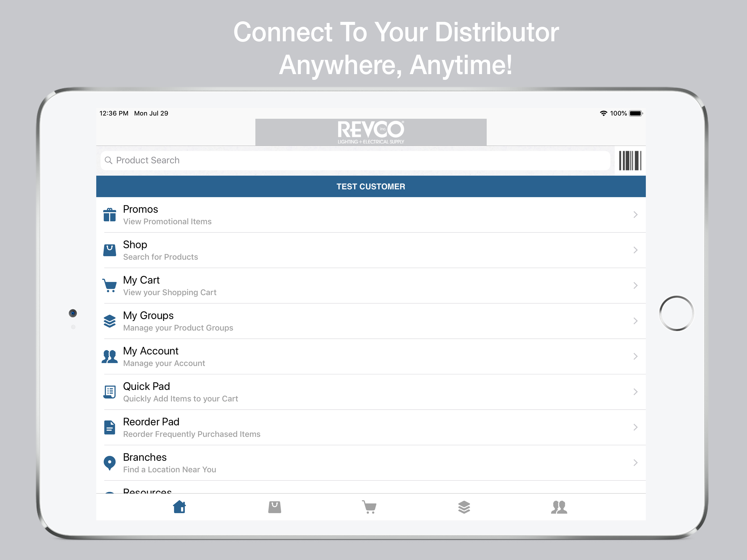The width and height of the screenshot is (747, 560).
Task: Select 'Manage your Account' subtitle
Action: tap(164, 363)
